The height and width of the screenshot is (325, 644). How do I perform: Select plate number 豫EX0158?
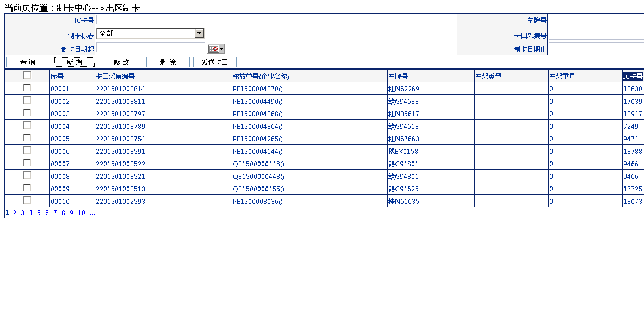click(404, 152)
